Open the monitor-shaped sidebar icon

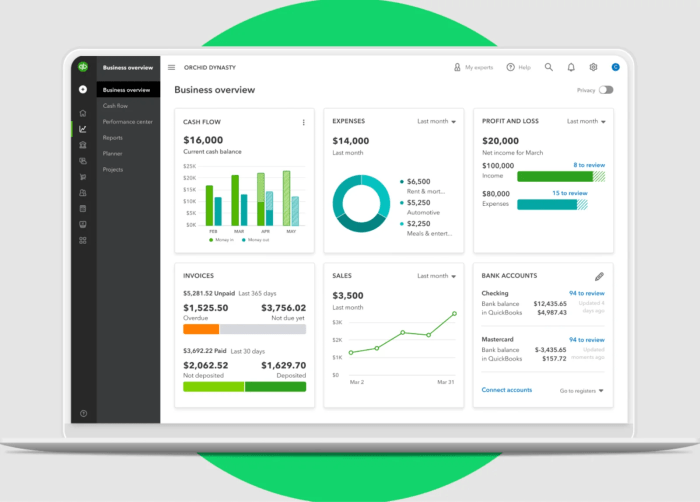pyautogui.click(x=83, y=224)
